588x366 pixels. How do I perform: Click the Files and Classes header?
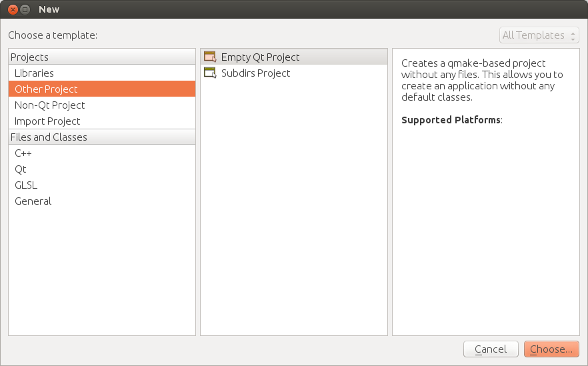tap(49, 137)
